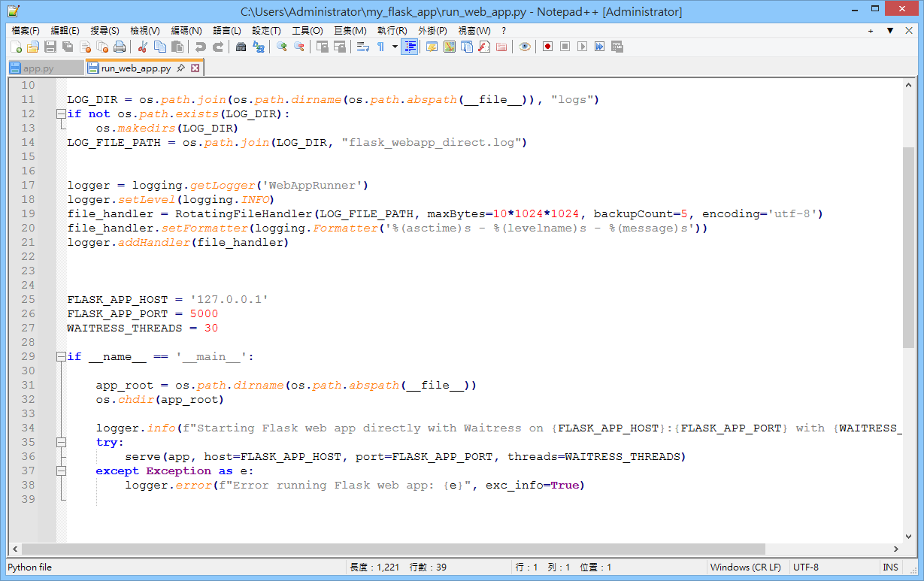Viewport: 924px width, 581px height.
Task: Click the horizontal scrollbar thumb
Action: tap(391, 549)
